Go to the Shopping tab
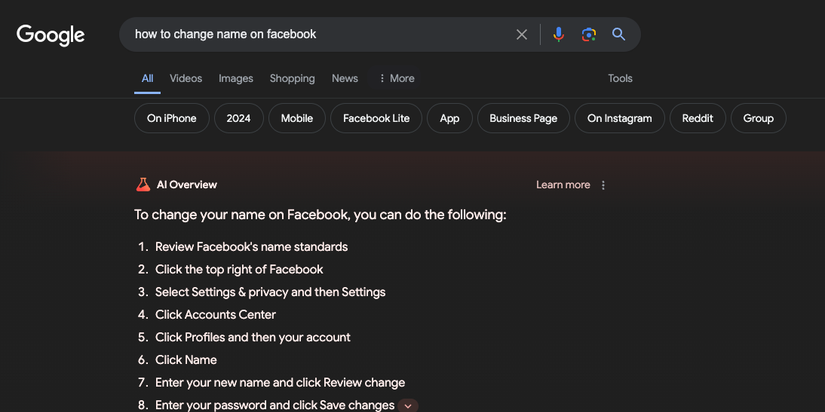 [x=292, y=78]
